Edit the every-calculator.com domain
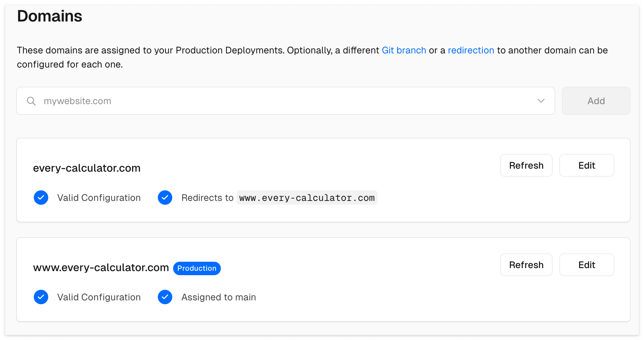644x340 pixels. click(587, 165)
